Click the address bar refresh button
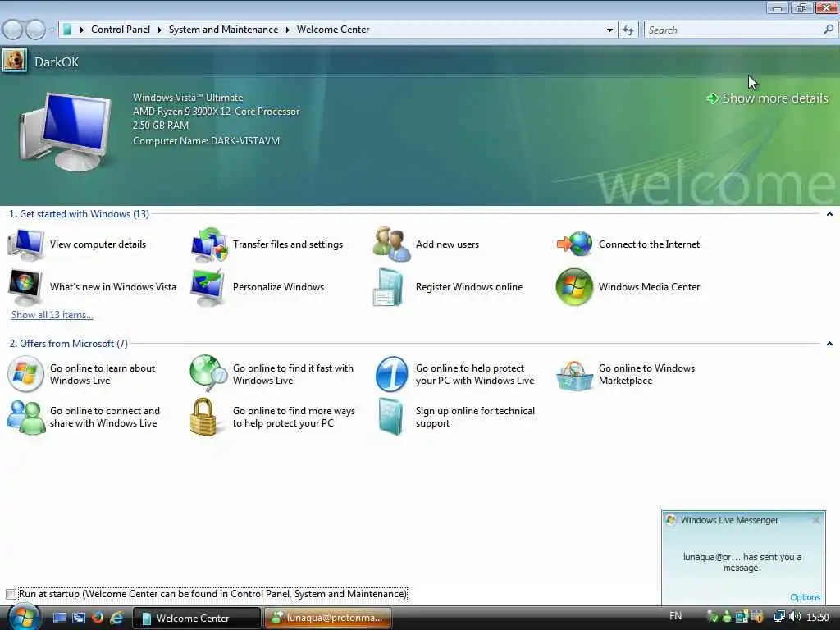840x630 pixels. point(628,30)
